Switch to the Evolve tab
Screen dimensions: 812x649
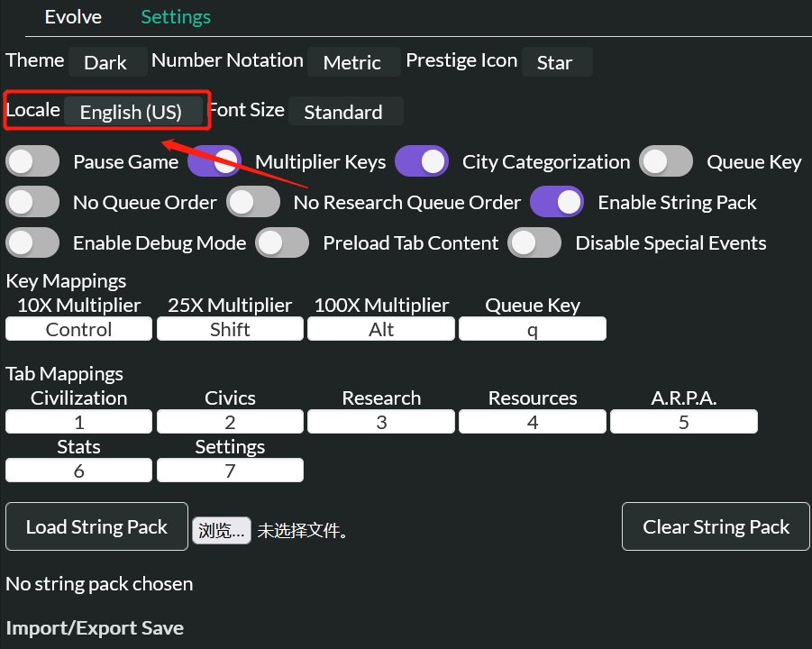point(72,16)
